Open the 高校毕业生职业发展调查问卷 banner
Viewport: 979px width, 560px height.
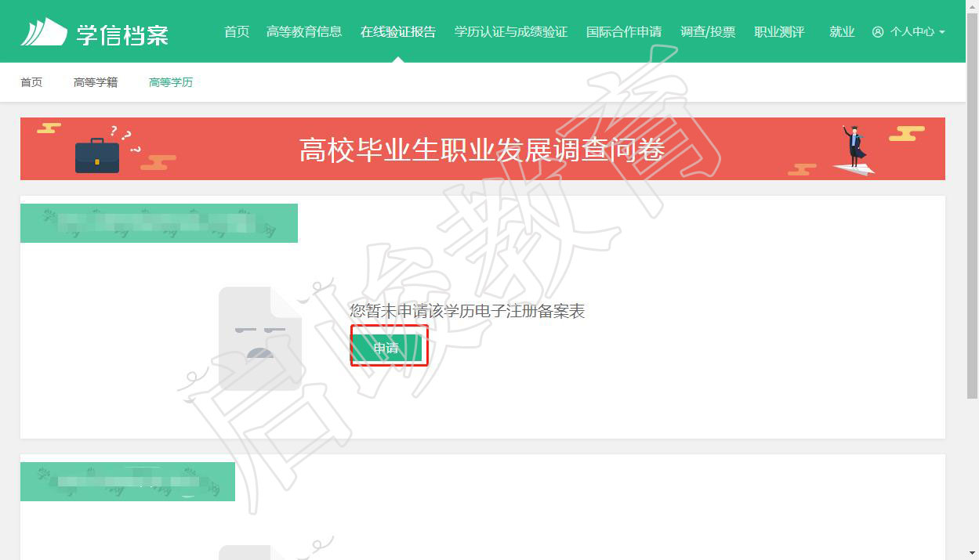coord(483,149)
